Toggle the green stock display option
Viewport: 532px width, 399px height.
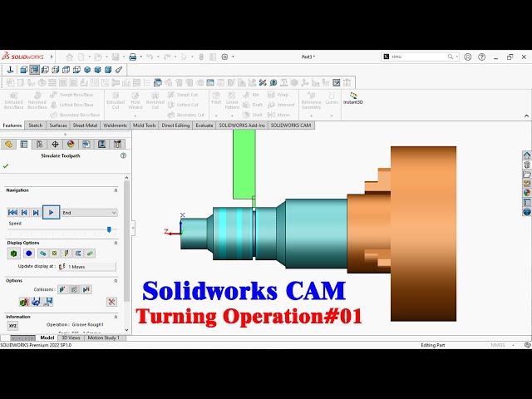click(13, 254)
